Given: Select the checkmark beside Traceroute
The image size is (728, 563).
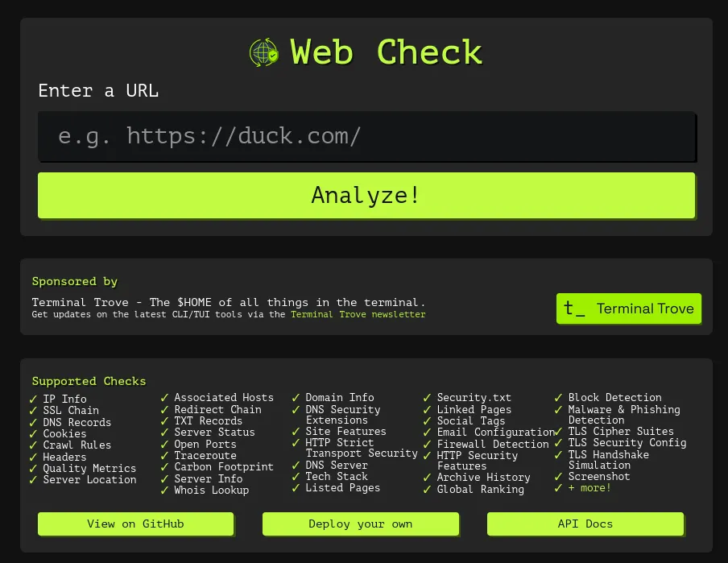Looking at the screenshot, I should [x=165, y=455].
